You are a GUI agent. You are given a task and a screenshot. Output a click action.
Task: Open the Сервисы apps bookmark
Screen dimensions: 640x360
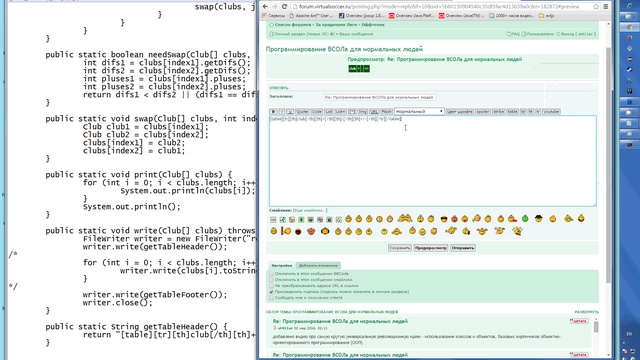[x=273, y=16]
